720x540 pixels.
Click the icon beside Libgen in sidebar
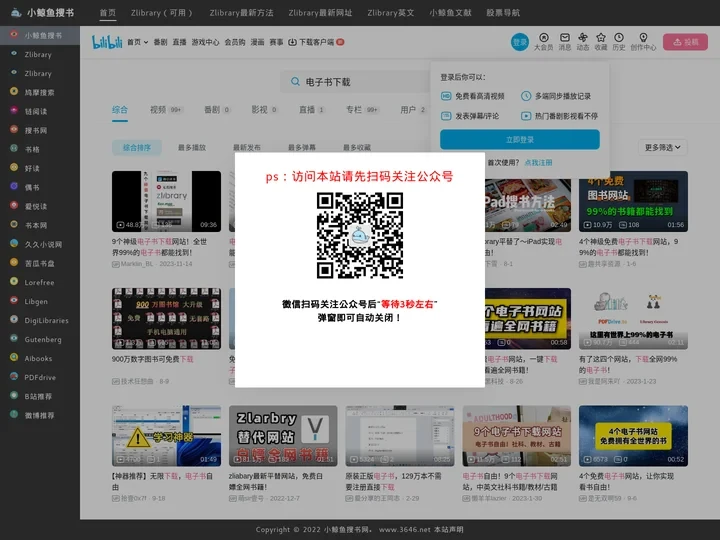14,300
